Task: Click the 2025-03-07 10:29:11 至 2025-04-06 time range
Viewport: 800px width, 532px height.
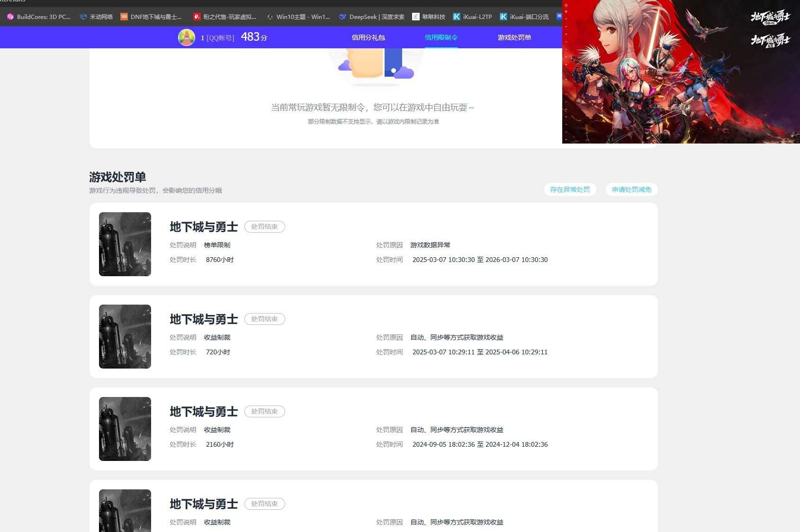Action: point(480,352)
